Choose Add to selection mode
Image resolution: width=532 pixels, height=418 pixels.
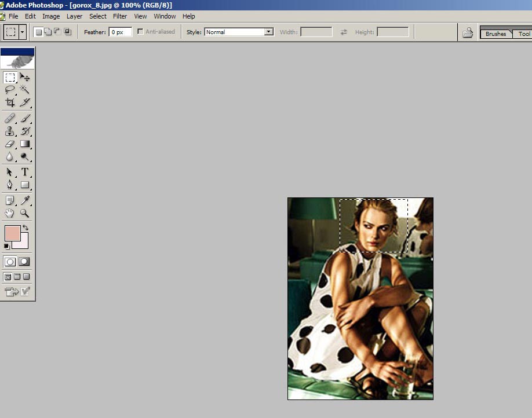(48, 32)
